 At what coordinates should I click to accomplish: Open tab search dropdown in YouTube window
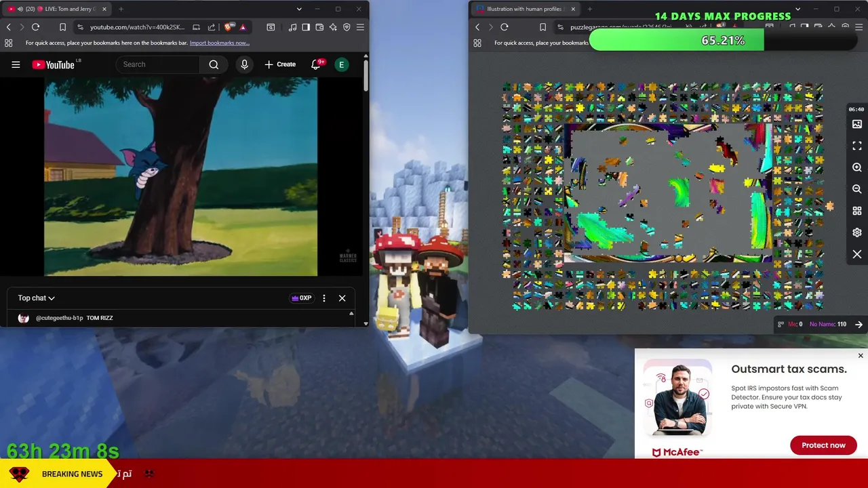point(299,9)
